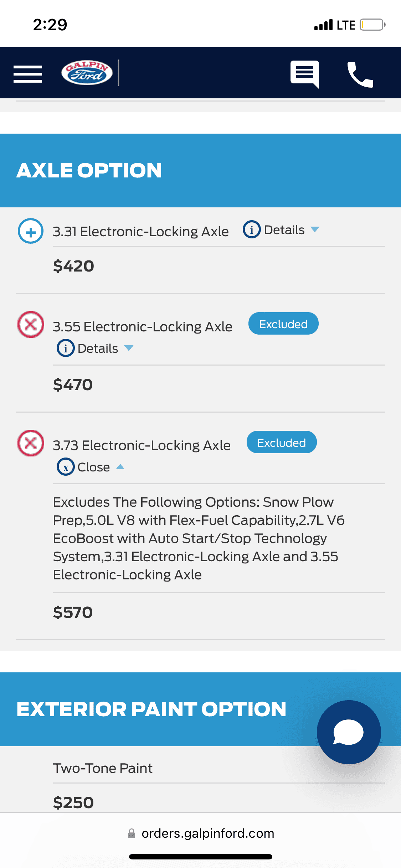Image resolution: width=401 pixels, height=868 pixels.
Task: Tap the Excluded badge on 3.73 axle
Action: pos(282,443)
